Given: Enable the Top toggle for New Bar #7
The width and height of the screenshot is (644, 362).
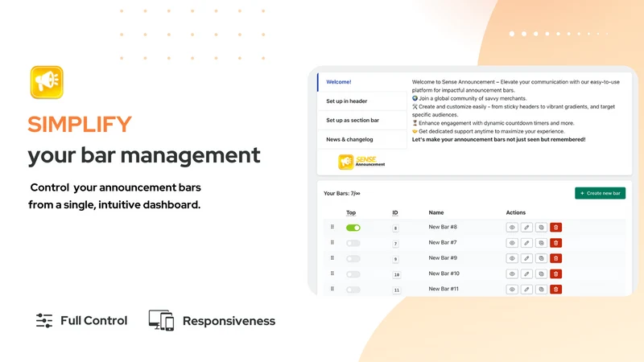Looking at the screenshot, I should tap(353, 244).
